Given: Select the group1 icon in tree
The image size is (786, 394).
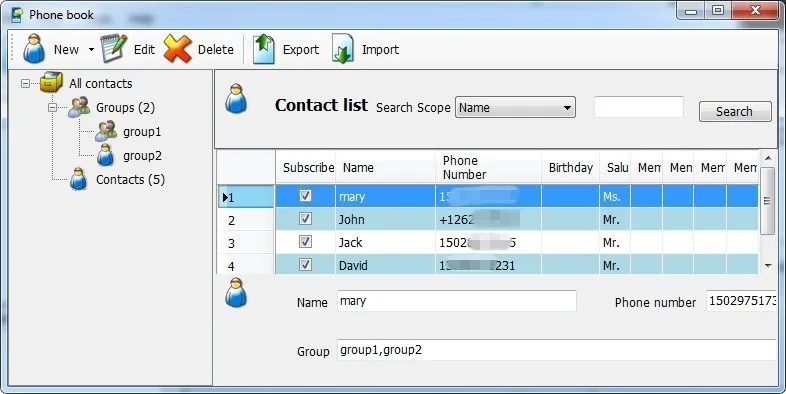Looking at the screenshot, I should [x=106, y=131].
